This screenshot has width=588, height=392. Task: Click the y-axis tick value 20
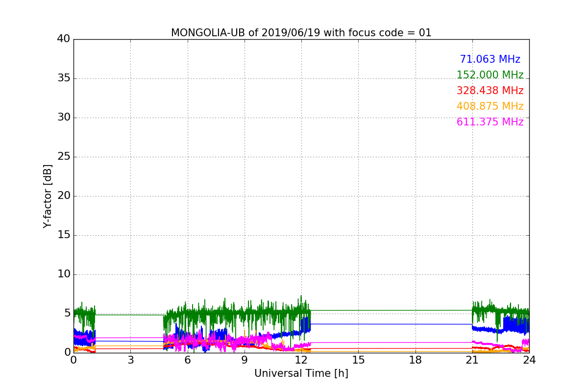(64, 196)
